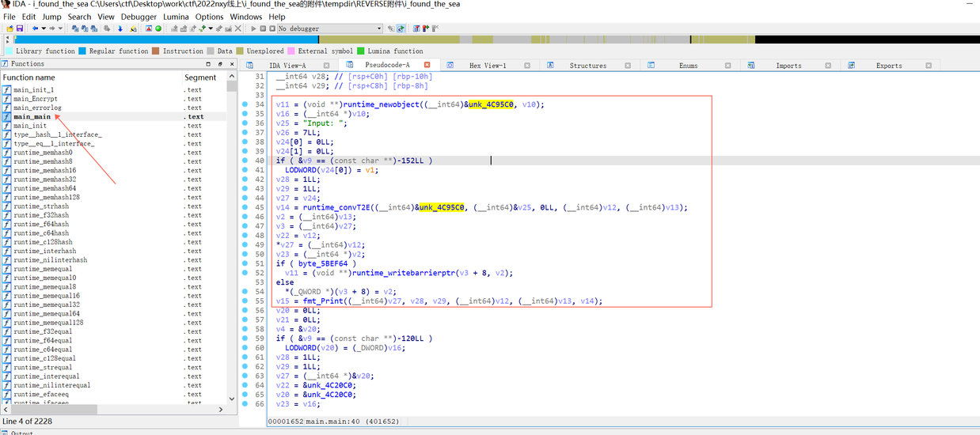Click the Exports tab icon
Viewport: 980px width, 435px height.
(852, 65)
